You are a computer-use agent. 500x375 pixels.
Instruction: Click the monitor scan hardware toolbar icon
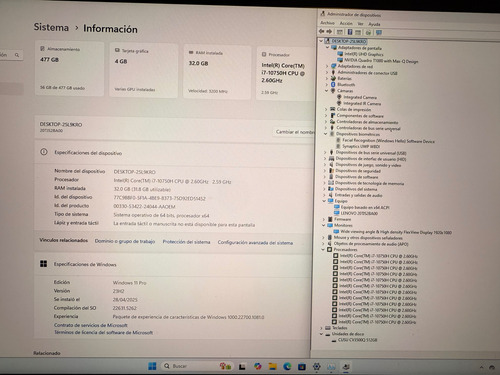tap(379, 32)
